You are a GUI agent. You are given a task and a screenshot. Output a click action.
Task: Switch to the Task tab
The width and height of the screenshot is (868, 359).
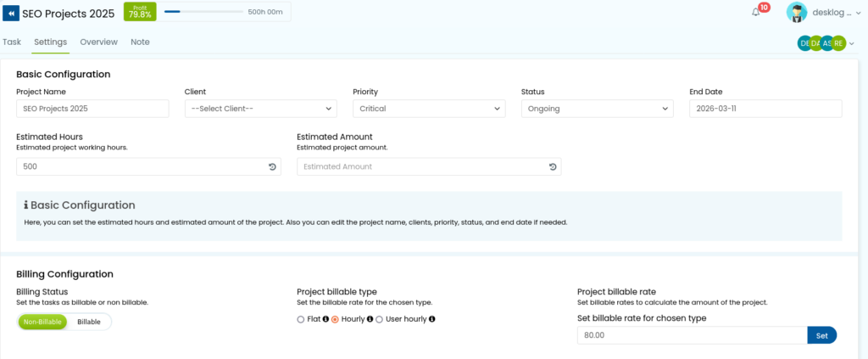pyautogui.click(x=12, y=42)
